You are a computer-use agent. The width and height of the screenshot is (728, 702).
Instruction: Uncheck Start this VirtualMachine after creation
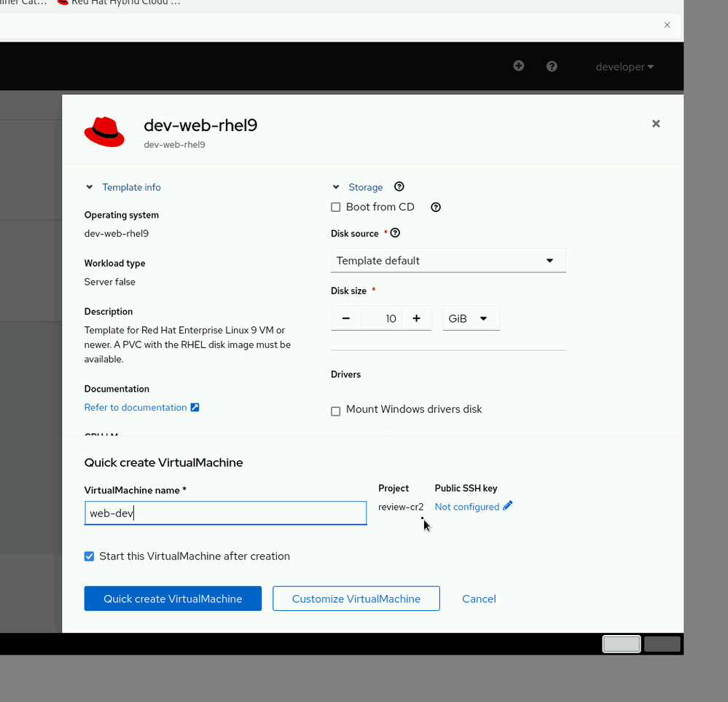point(90,556)
